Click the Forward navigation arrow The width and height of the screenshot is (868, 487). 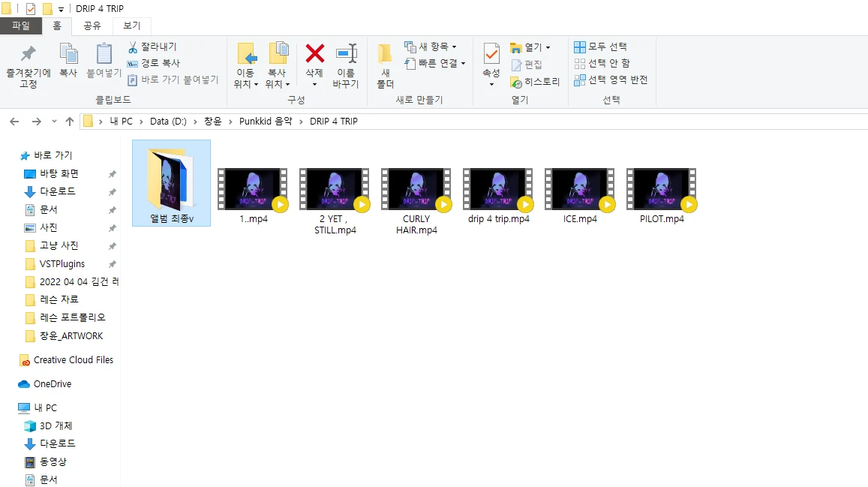(x=37, y=122)
